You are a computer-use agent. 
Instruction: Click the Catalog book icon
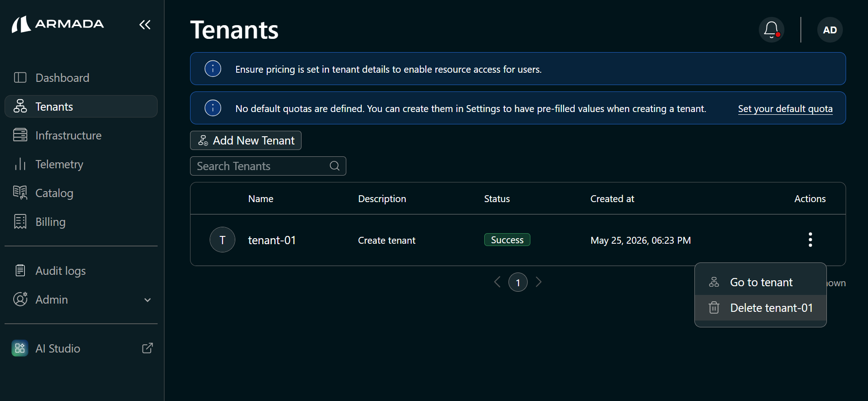[20, 193]
